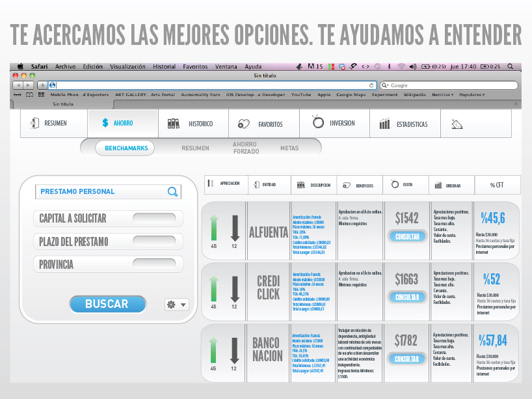This screenshot has width=532, height=399.
Task: Upvote Banco Nacion with the green arrow
Action: [213, 350]
